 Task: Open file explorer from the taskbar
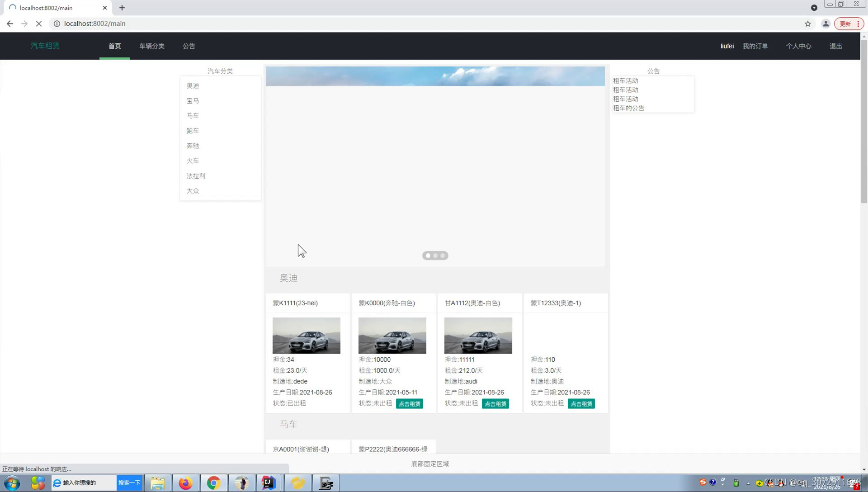click(x=158, y=483)
